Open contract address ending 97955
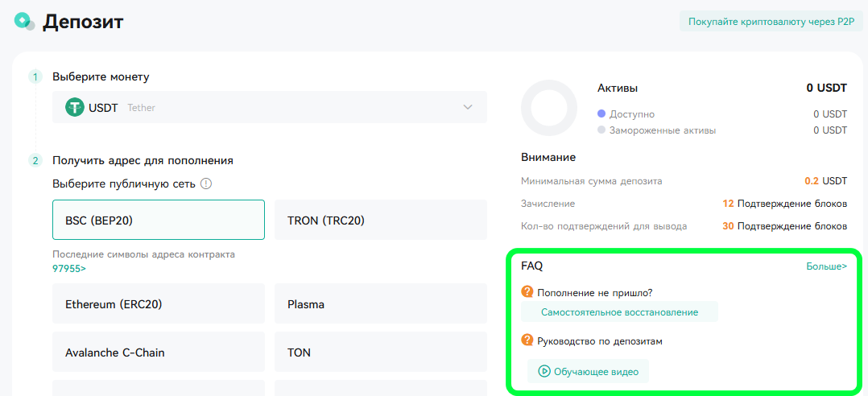The height and width of the screenshot is (396, 868). click(69, 268)
